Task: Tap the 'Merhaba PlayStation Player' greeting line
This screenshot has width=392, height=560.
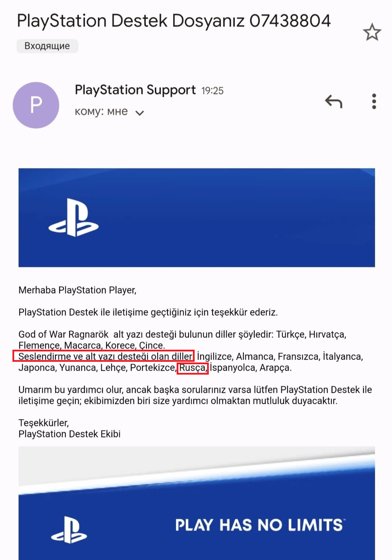Action: pos(77,290)
